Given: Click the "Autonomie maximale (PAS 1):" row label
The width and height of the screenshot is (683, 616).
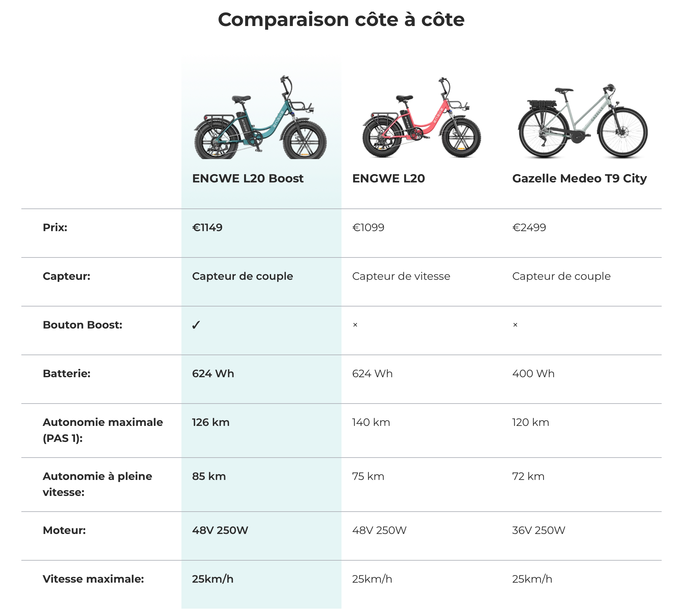Looking at the screenshot, I should 103,430.
